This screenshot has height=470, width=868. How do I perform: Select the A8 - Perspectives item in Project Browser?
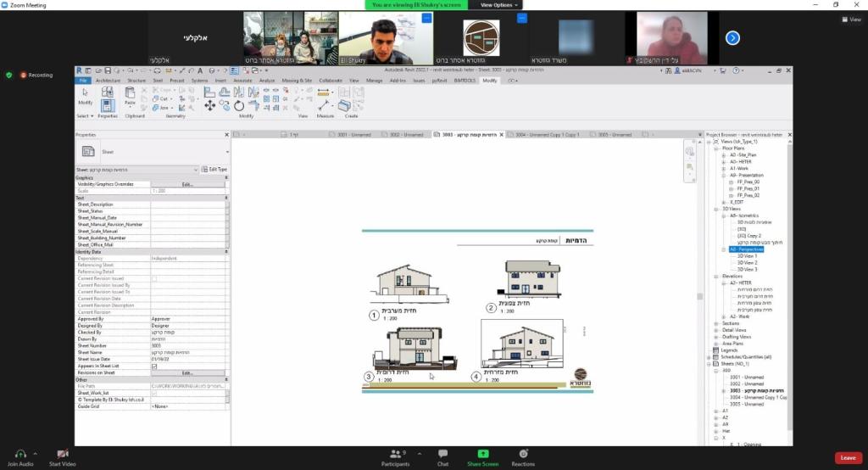coord(746,249)
